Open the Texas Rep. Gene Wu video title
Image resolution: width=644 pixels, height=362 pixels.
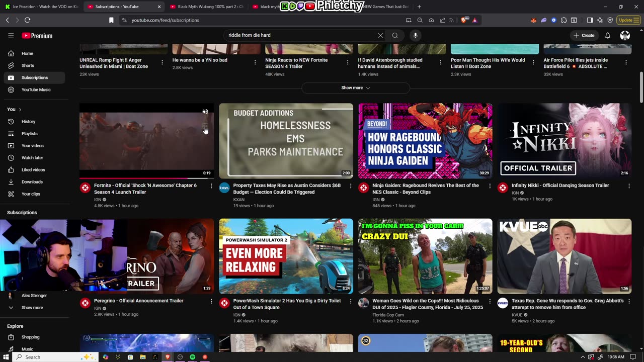pos(568,304)
